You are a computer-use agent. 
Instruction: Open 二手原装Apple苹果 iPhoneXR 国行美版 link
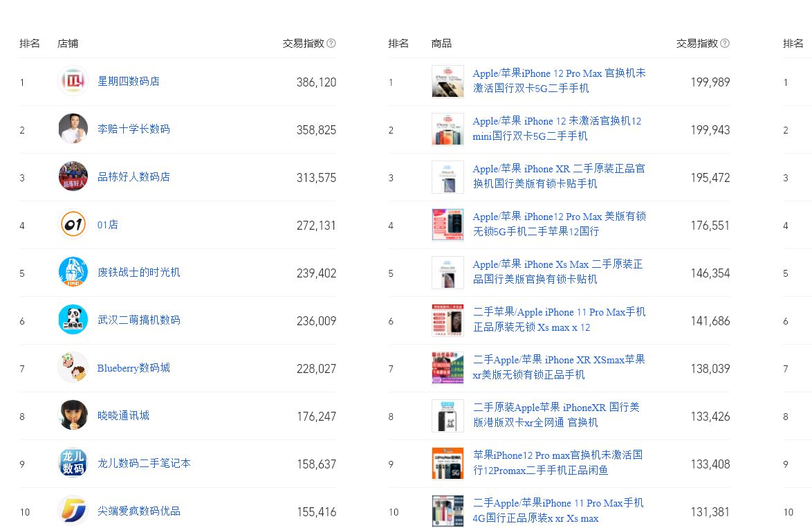coord(556,415)
